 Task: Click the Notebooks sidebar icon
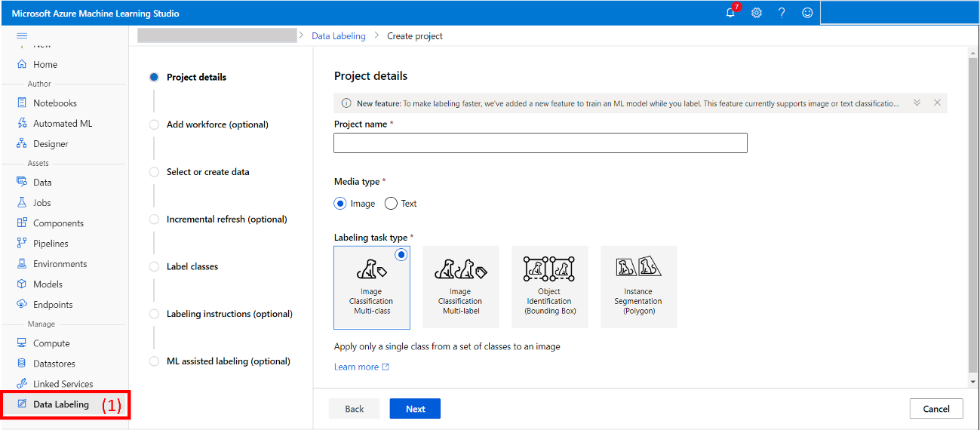pos(22,103)
